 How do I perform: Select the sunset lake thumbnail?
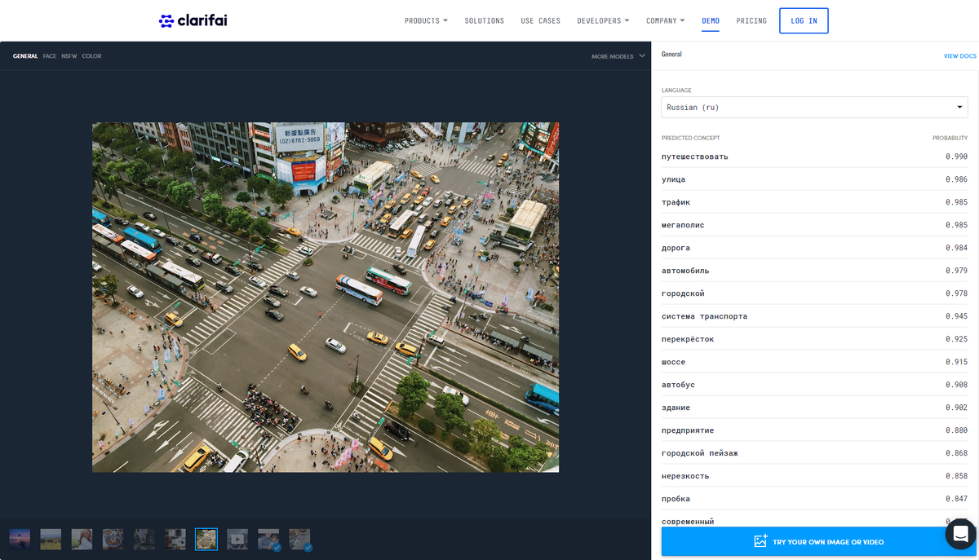[20, 539]
